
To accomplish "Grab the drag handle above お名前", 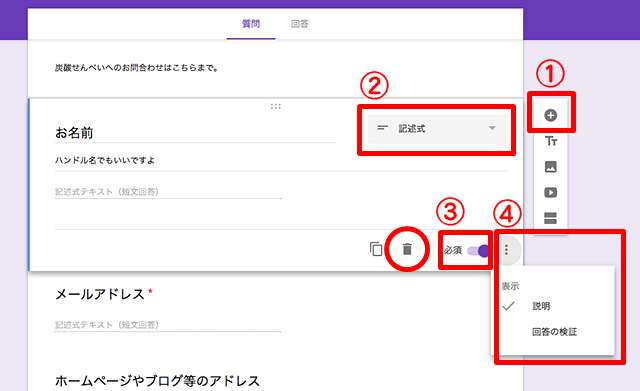I will (x=276, y=107).
